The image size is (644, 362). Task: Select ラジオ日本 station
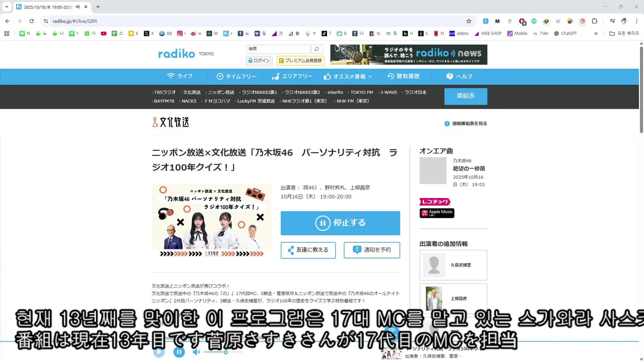(x=415, y=93)
